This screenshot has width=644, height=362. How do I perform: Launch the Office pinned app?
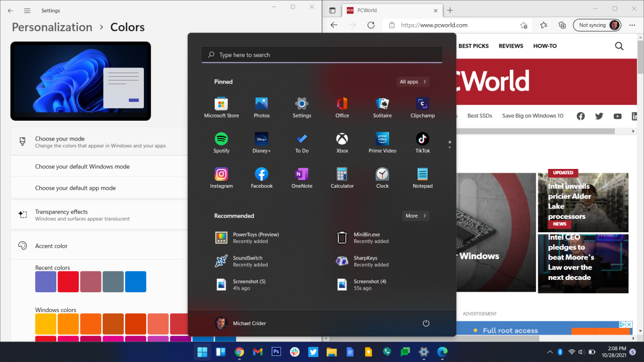(342, 108)
